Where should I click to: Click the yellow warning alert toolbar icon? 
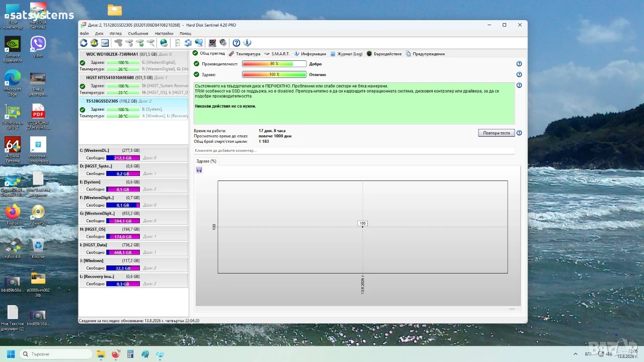click(x=94, y=43)
